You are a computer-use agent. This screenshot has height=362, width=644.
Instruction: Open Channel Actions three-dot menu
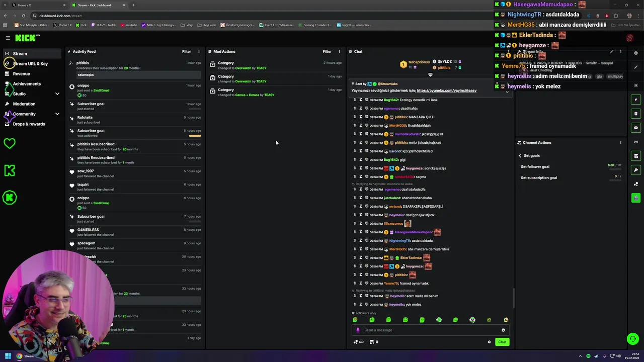(621, 142)
